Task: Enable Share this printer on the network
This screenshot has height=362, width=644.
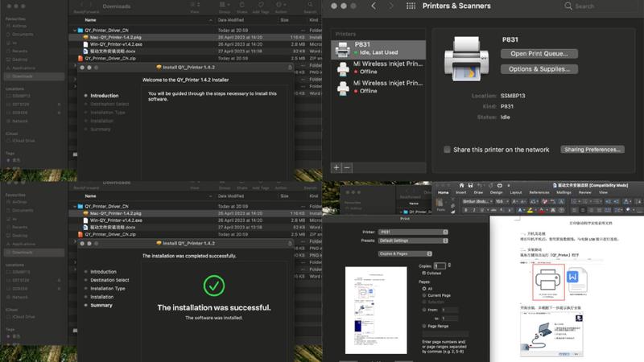Action: click(447, 150)
